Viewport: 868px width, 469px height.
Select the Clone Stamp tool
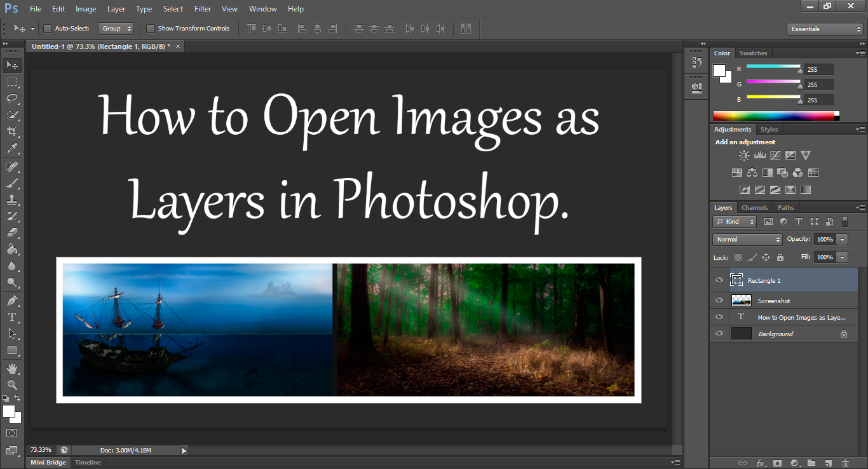click(12, 200)
